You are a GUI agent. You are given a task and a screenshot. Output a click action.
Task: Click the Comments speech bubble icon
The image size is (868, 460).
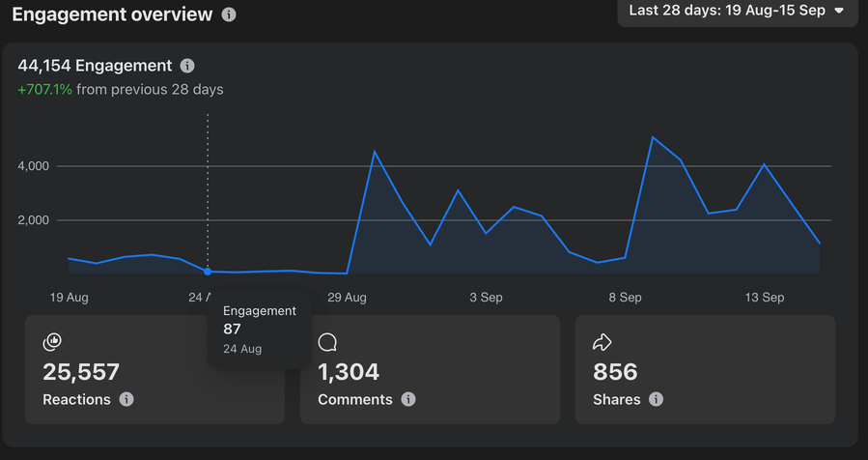(327, 342)
